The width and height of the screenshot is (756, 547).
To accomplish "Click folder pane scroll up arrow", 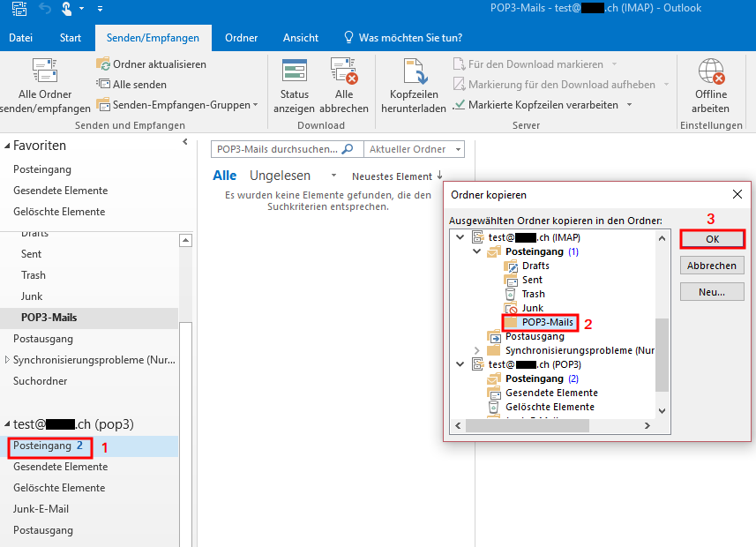I will coord(185,240).
